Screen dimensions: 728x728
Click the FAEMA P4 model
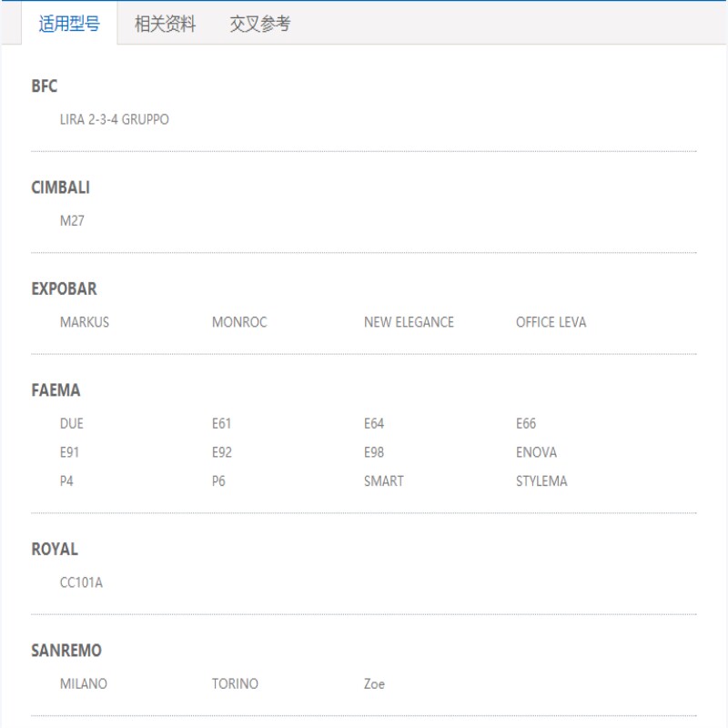(x=66, y=481)
